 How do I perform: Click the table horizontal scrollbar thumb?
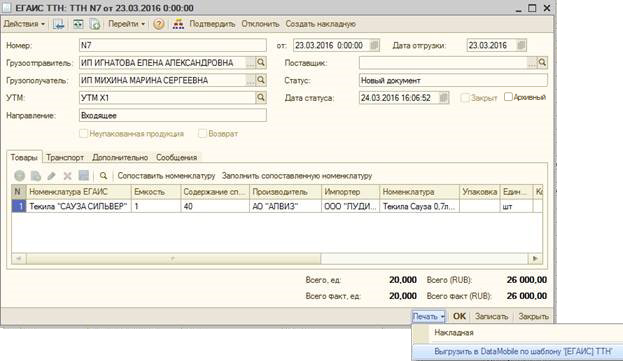tap(173, 259)
